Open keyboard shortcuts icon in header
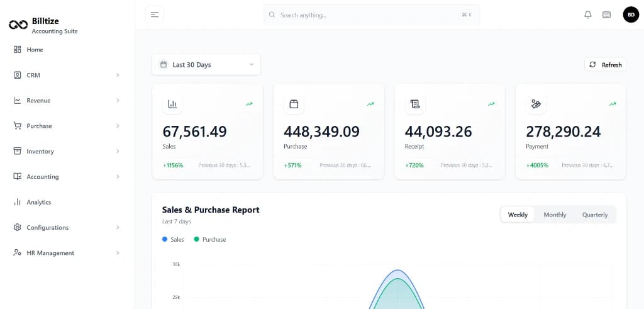Image resolution: width=644 pixels, height=309 pixels. pyautogui.click(x=606, y=15)
